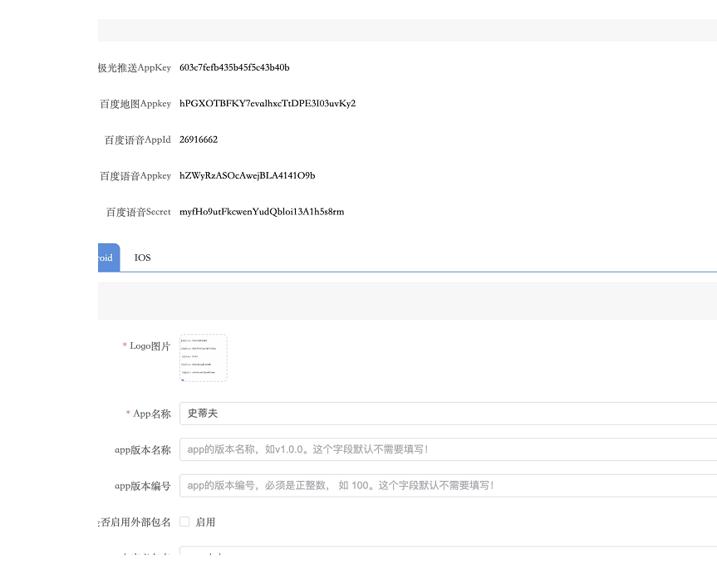Click the Logo图片 field label
Screen dimensions: 717x588
[x=150, y=346]
